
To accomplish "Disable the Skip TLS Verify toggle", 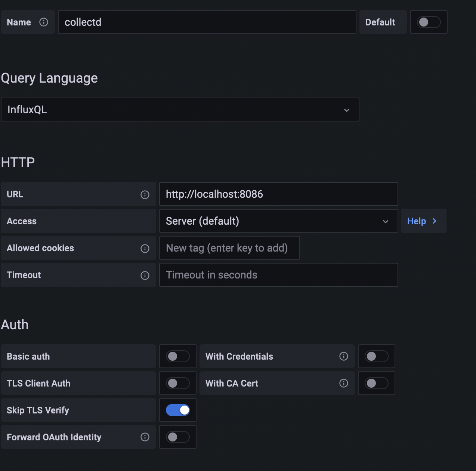I will pos(177,410).
